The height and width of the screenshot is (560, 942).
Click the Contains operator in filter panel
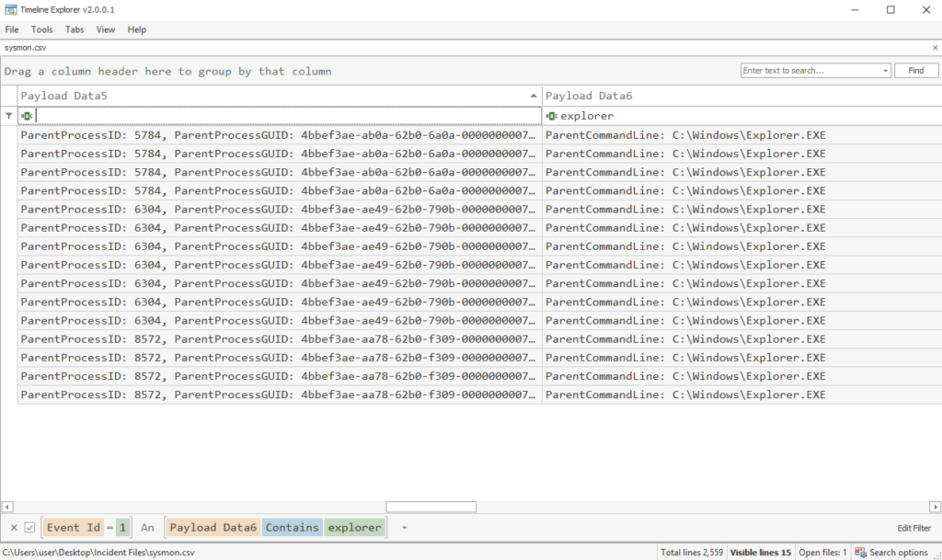[x=292, y=528]
